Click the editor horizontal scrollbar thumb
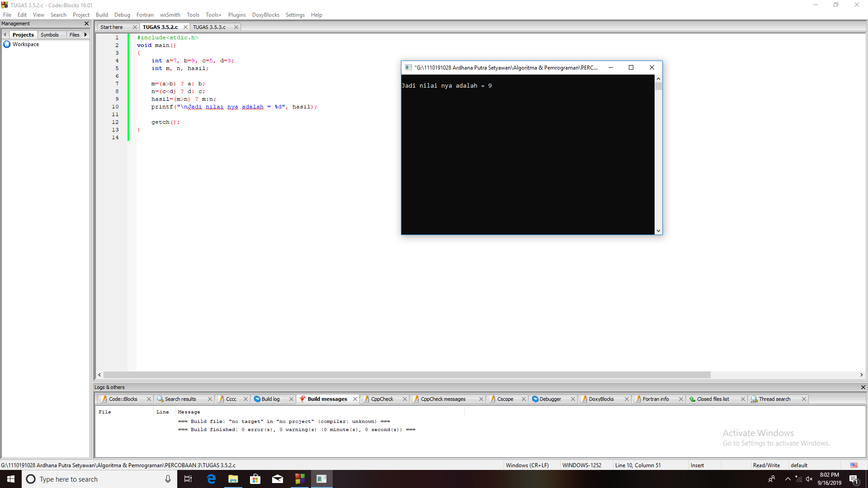868x488 pixels. [x=407, y=375]
